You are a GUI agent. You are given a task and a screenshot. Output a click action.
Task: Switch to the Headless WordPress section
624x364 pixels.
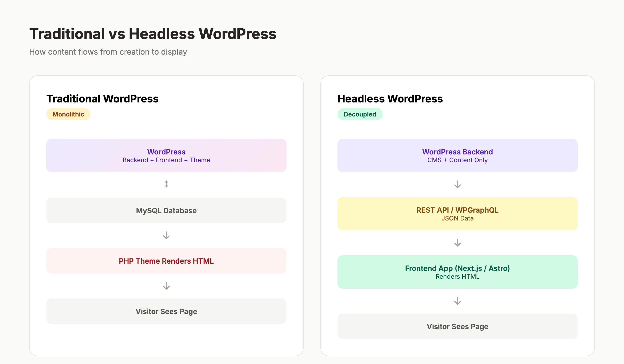[390, 99]
